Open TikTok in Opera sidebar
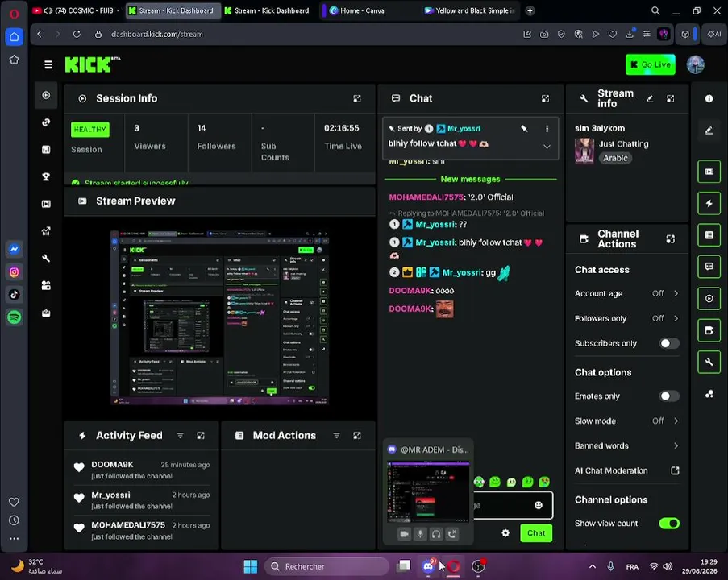The height and width of the screenshot is (580, 728). [x=14, y=295]
